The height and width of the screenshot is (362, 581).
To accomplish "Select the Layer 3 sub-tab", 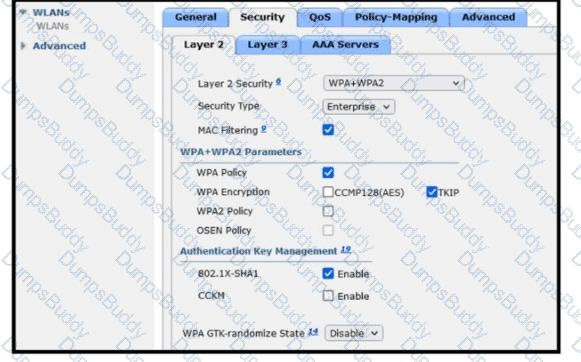I will click(268, 45).
